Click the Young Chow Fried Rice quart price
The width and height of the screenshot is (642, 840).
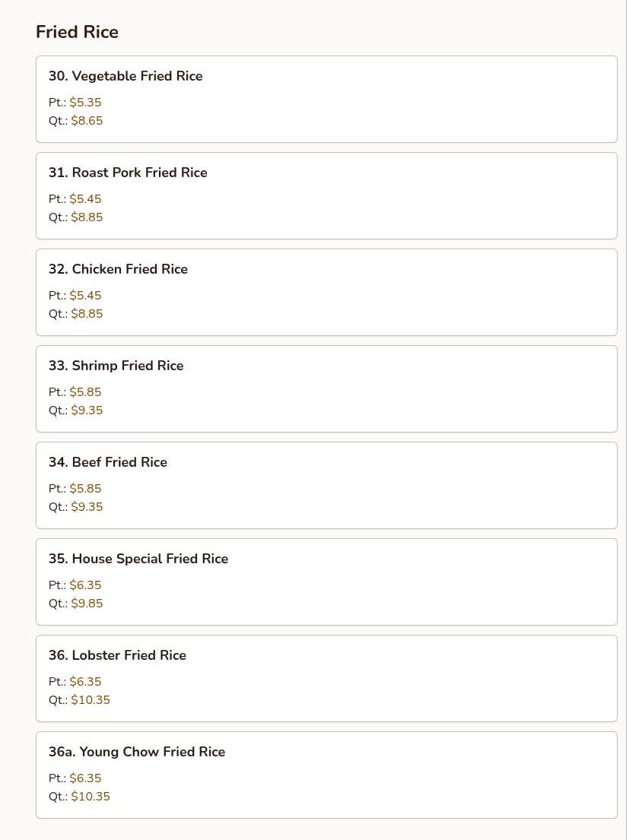pyautogui.click(x=91, y=797)
